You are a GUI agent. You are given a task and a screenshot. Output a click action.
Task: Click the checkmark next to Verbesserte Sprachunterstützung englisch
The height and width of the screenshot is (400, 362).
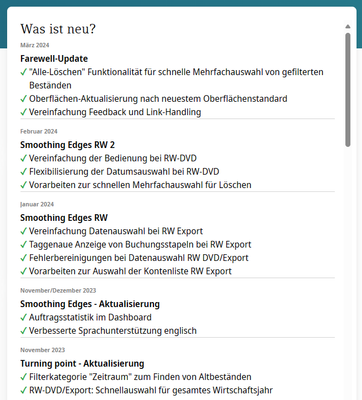[23, 331]
